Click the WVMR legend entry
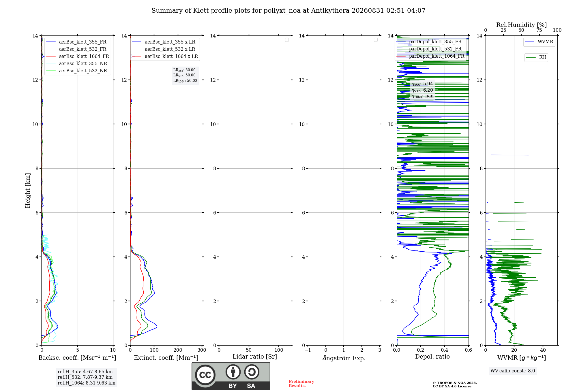 click(x=539, y=42)
